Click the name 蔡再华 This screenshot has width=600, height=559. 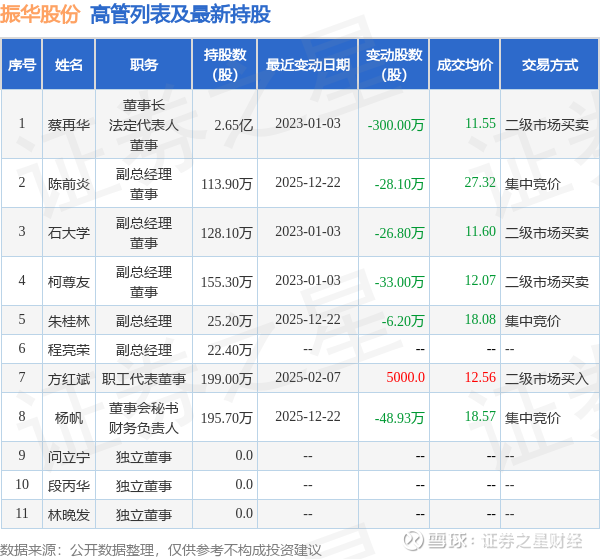(69, 125)
